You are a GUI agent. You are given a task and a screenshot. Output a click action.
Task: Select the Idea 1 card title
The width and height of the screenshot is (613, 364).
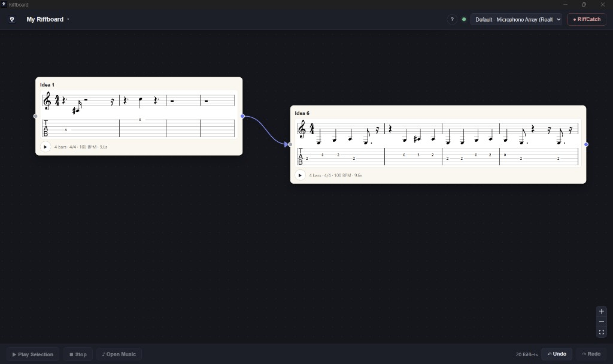tap(47, 85)
